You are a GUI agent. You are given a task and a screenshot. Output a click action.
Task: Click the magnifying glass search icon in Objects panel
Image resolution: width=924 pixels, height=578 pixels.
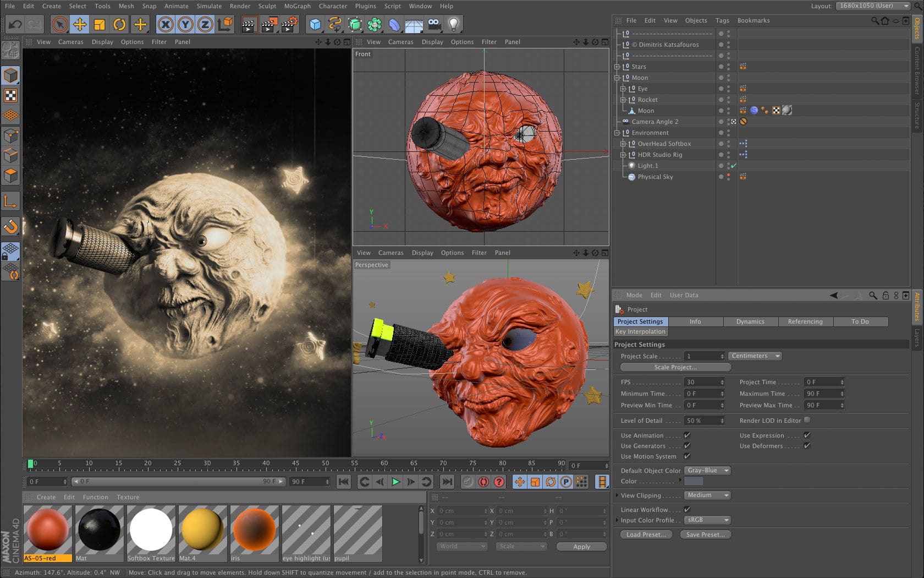pyautogui.click(x=877, y=20)
